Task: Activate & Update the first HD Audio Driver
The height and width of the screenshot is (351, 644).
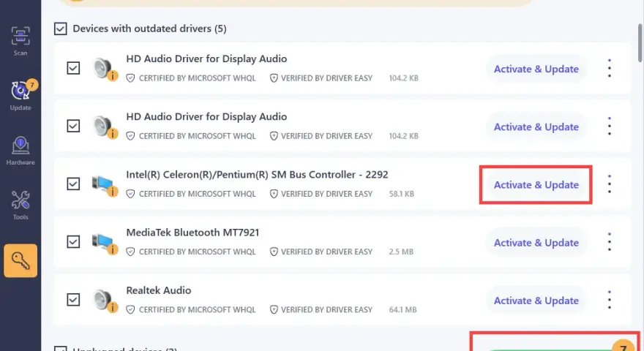Action: 536,69
